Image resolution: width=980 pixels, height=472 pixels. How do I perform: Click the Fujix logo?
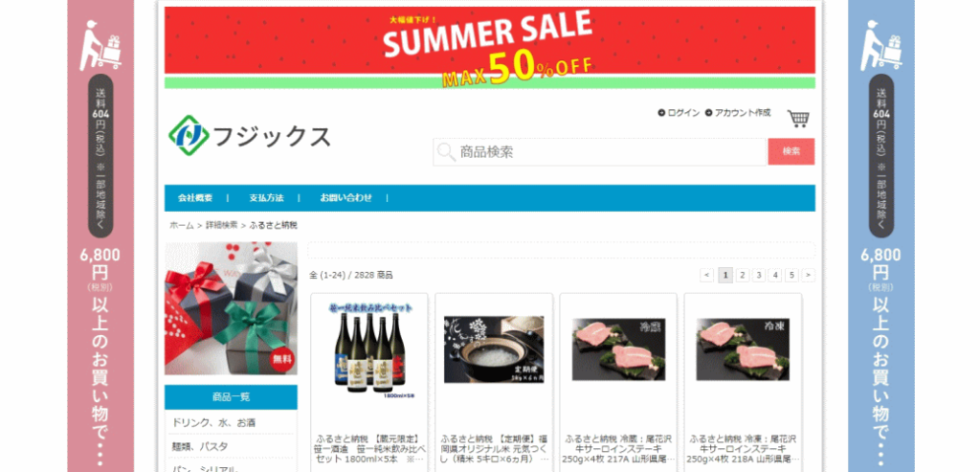250,136
